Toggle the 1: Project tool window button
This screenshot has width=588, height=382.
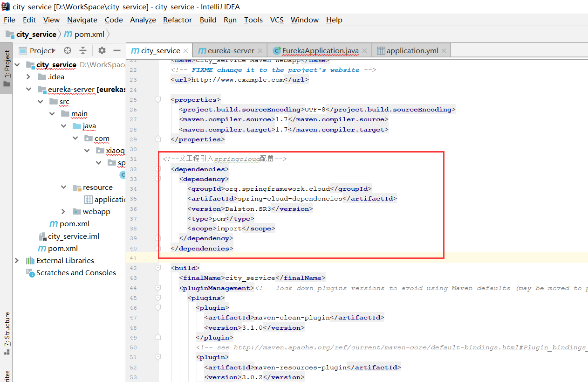7,69
